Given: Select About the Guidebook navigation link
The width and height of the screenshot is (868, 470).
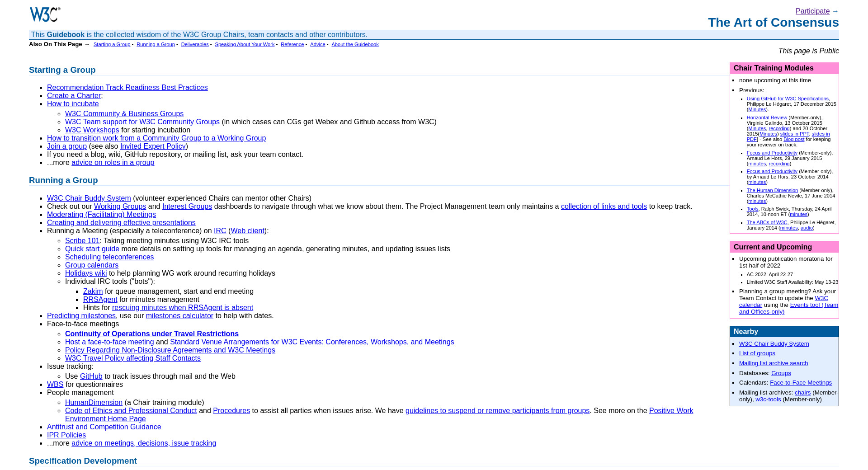Looking at the screenshot, I should (x=354, y=44).
